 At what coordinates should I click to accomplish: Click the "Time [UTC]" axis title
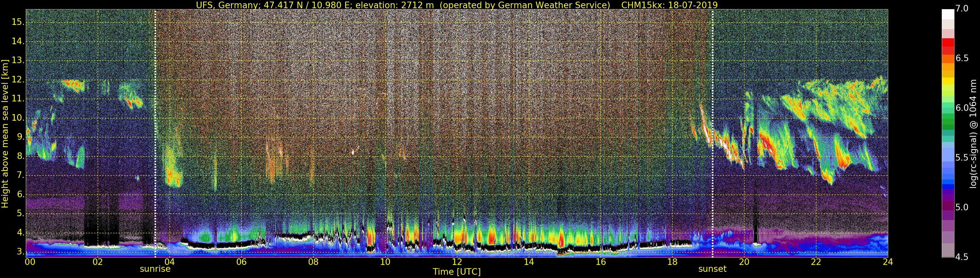coord(457,272)
